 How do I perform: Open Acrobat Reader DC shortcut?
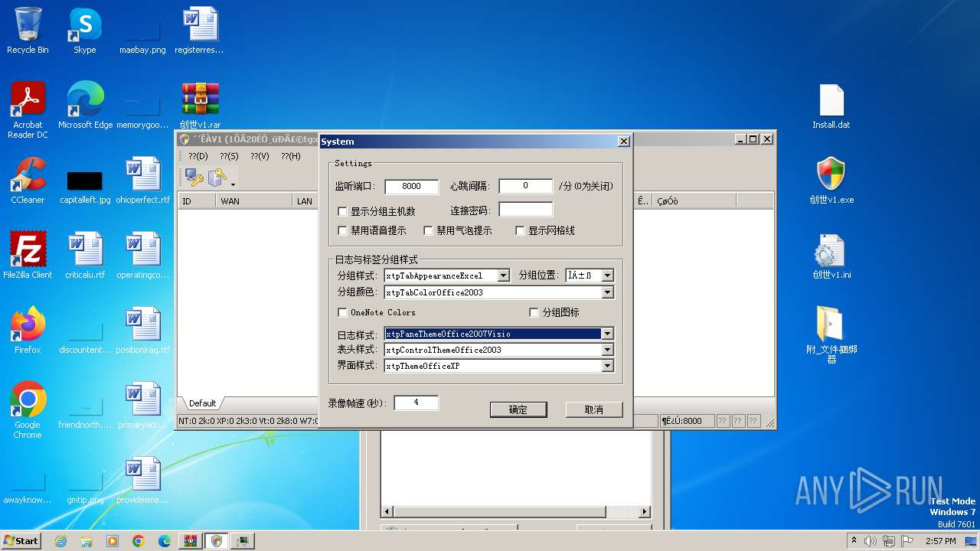tap(28, 110)
